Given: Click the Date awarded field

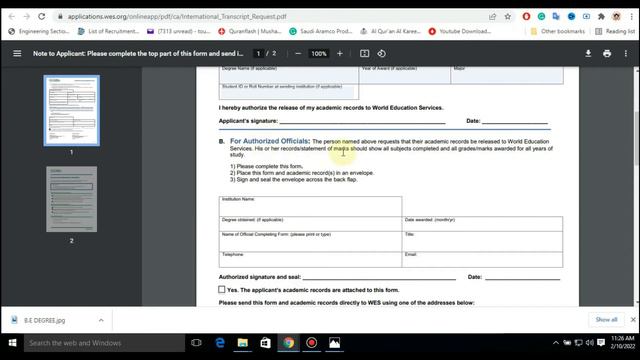Looking at the screenshot, I should pos(482,224).
